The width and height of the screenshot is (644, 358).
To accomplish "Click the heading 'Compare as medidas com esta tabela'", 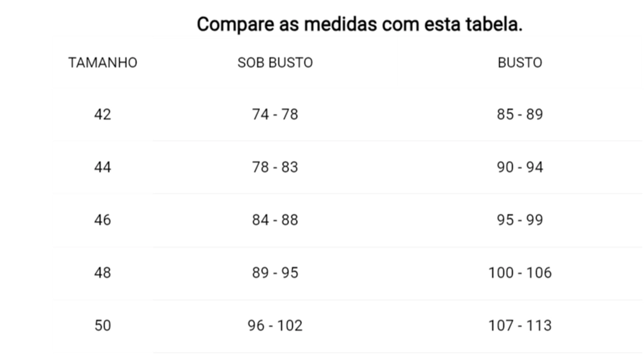I will click(x=359, y=25).
